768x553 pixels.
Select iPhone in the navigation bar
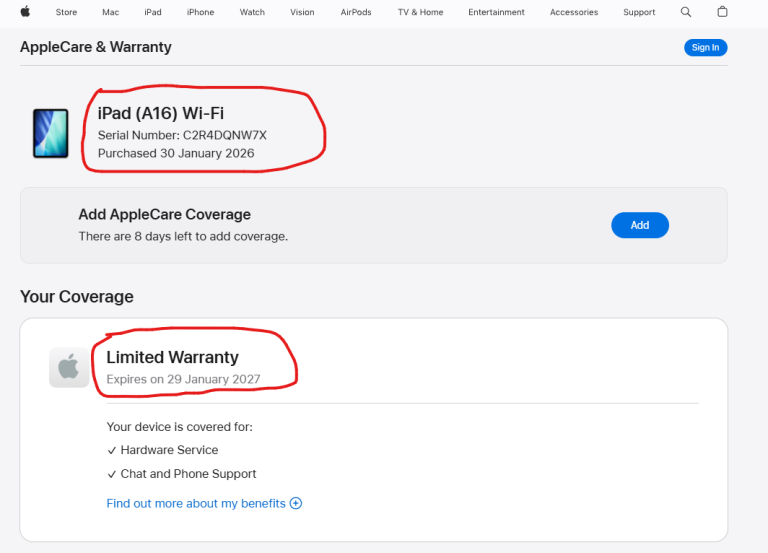click(200, 12)
